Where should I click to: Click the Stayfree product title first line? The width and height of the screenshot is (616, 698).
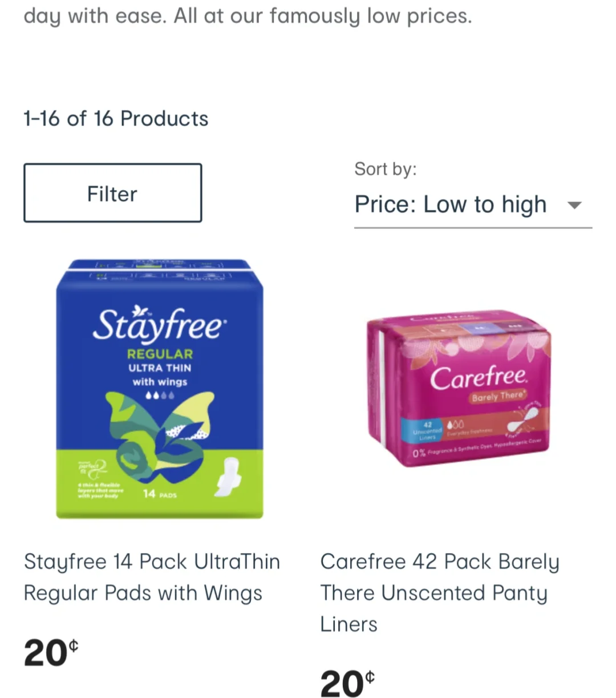[152, 562]
